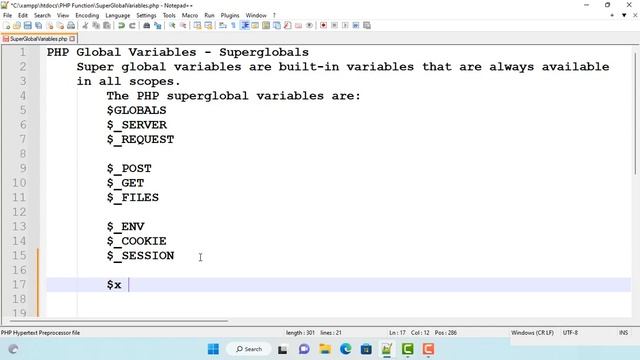Open the Run menu

point(209,15)
